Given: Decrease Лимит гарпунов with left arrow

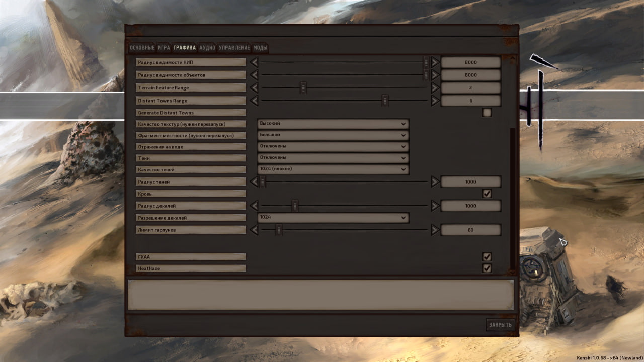Looking at the screenshot, I should pyautogui.click(x=254, y=230).
